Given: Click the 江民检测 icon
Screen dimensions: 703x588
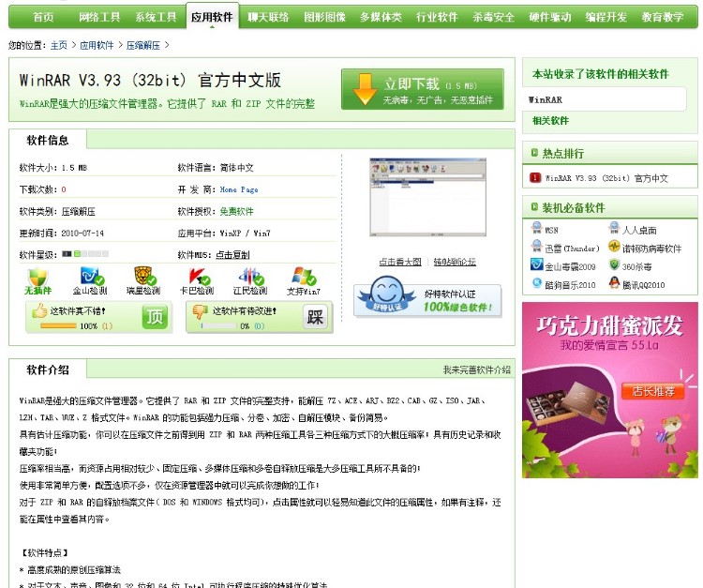Looking at the screenshot, I should click(x=251, y=277).
